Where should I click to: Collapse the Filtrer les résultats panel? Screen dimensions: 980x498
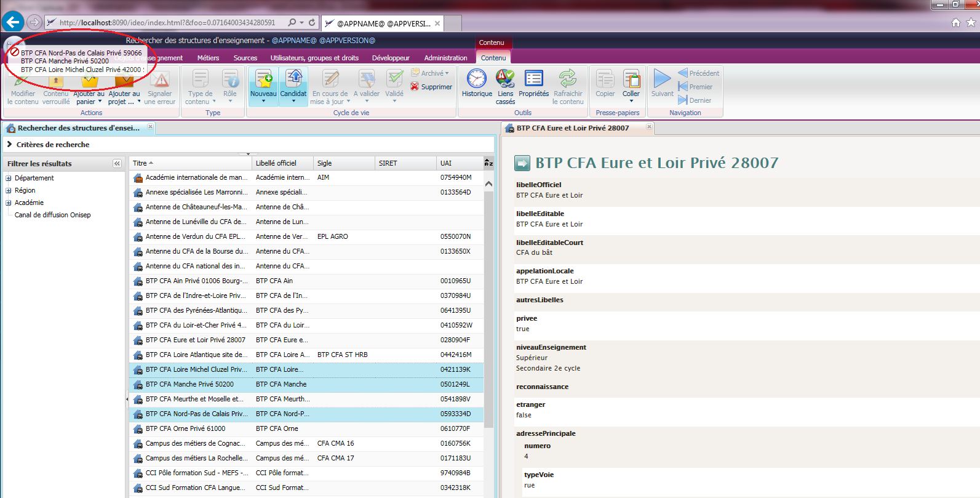click(x=117, y=164)
